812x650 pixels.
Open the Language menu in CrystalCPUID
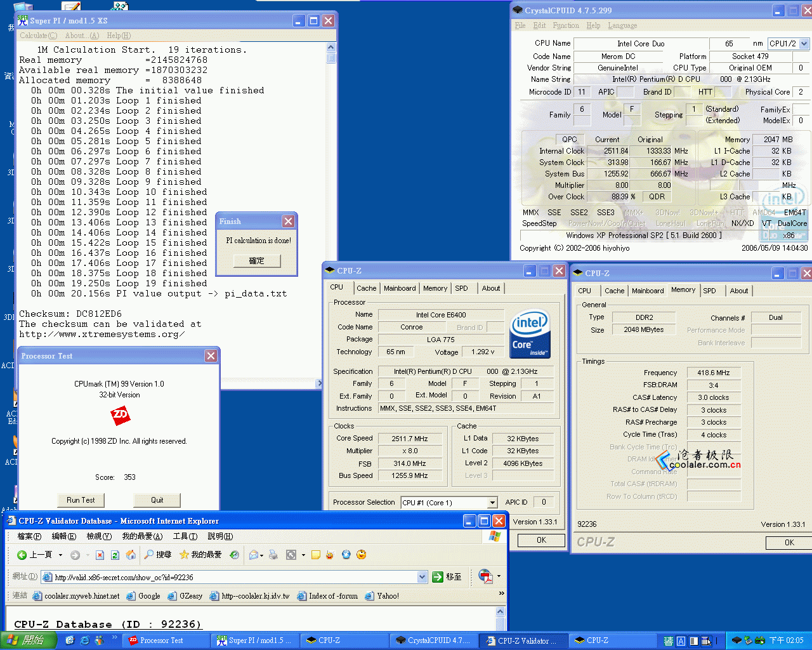pyautogui.click(x=622, y=25)
